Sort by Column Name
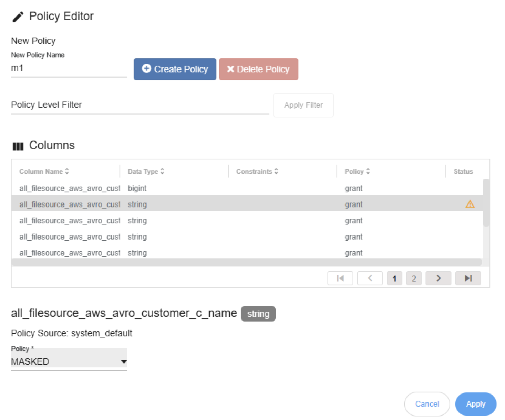505x420 pixels. [x=44, y=171]
